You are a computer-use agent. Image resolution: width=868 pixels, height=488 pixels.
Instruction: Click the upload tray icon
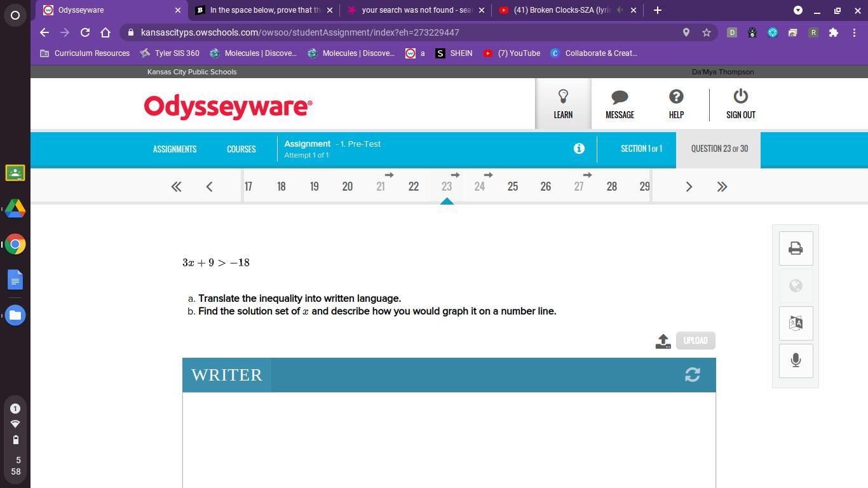tap(663, 341)
